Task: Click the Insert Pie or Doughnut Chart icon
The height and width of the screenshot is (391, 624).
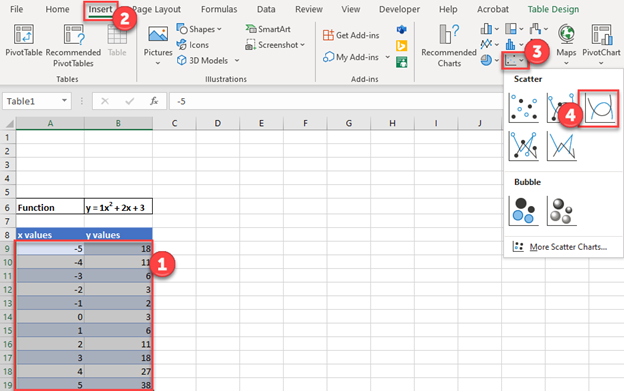Action: click(486, 60)
